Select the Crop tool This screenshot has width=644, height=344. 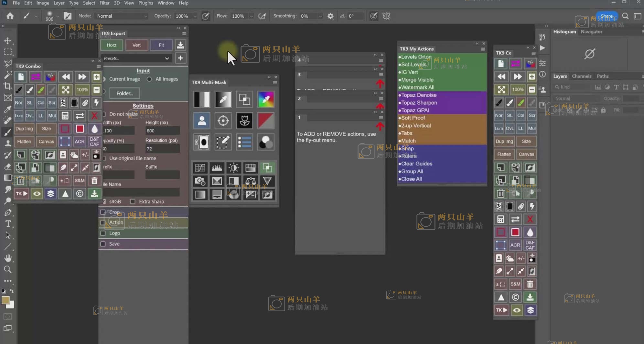point(8,86)
